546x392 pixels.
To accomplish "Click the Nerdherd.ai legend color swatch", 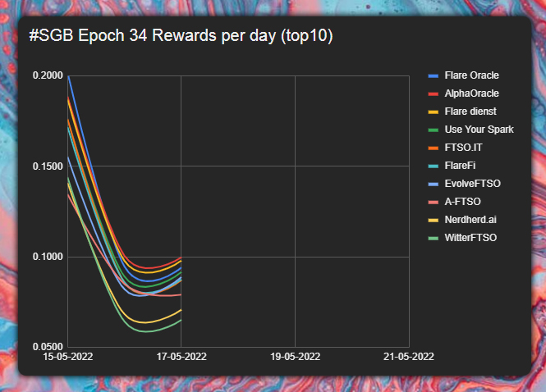I will (x=434, y=220).
